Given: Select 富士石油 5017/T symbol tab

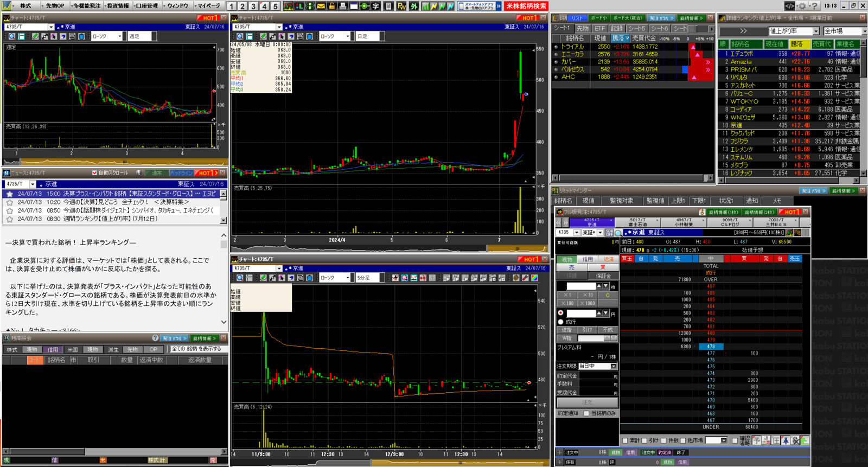Looking at the screenshot, I should (637, 222).
